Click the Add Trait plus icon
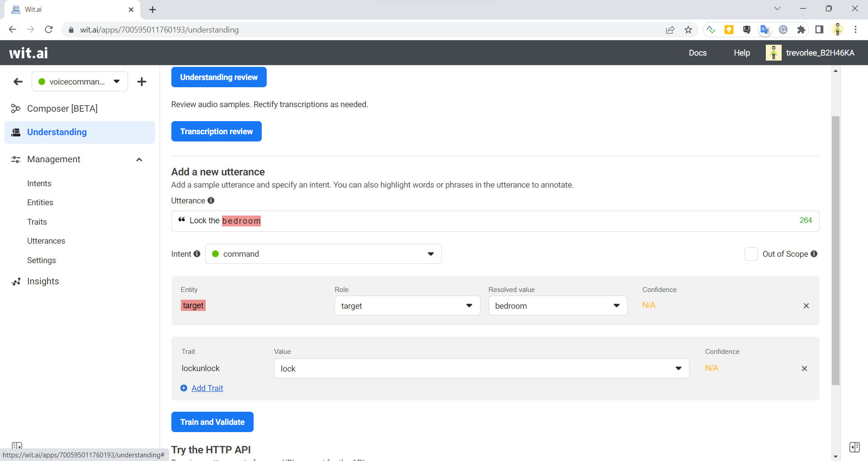This screenshot has width=868, height=461. [x=184, y=388]
